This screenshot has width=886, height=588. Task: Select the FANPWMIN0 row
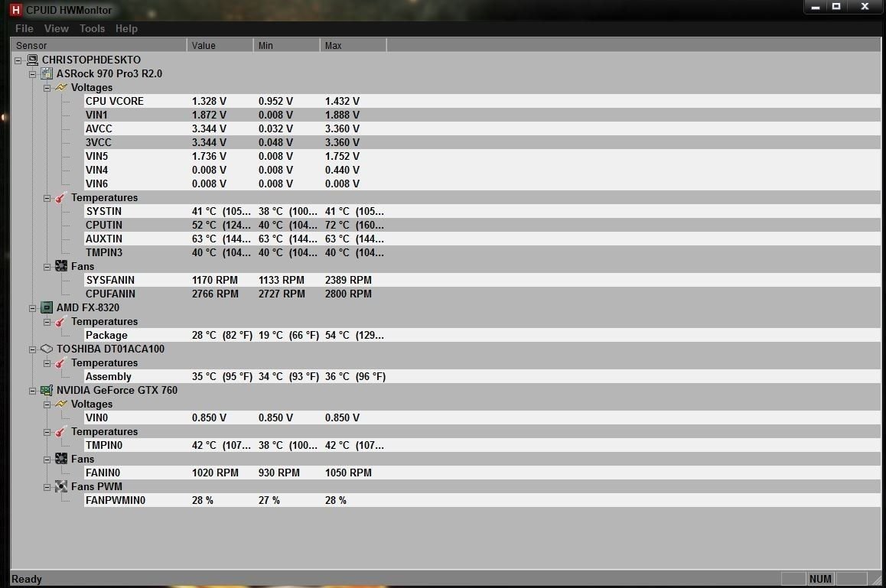[482, 500]
